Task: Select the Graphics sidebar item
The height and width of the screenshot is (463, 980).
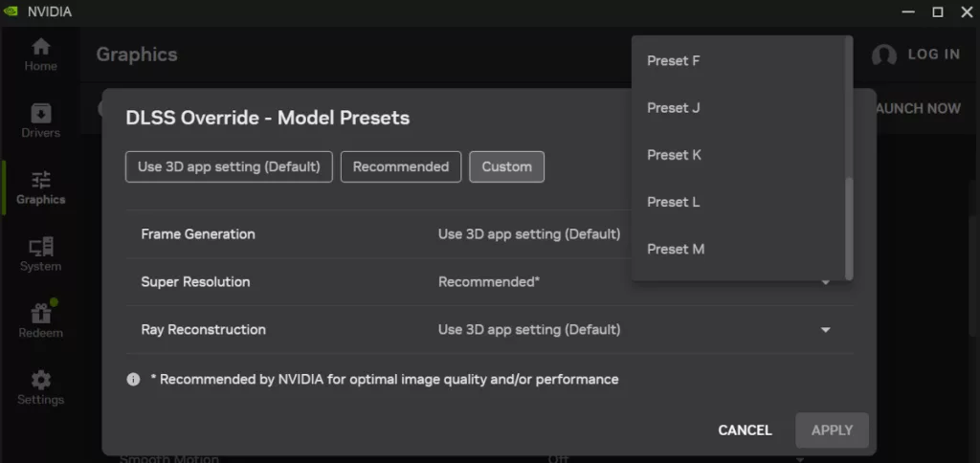Action: (x=40, y=188)
